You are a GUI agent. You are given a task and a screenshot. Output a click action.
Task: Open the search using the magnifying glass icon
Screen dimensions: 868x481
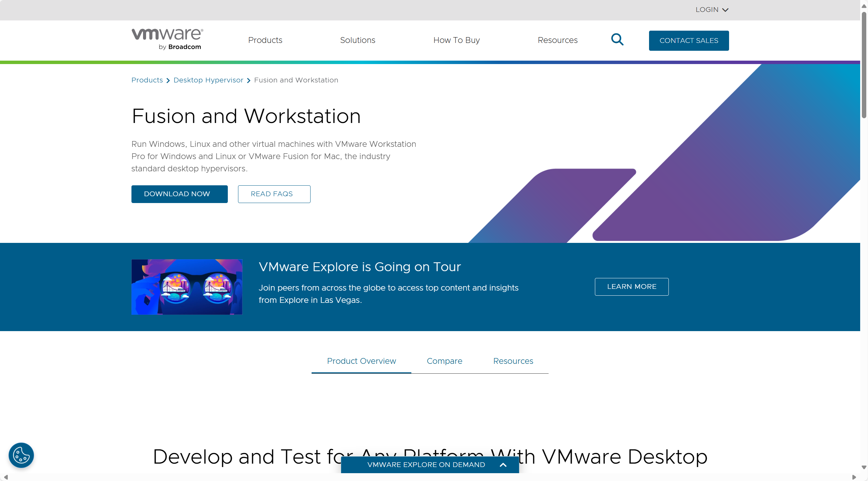coord(617,40)
